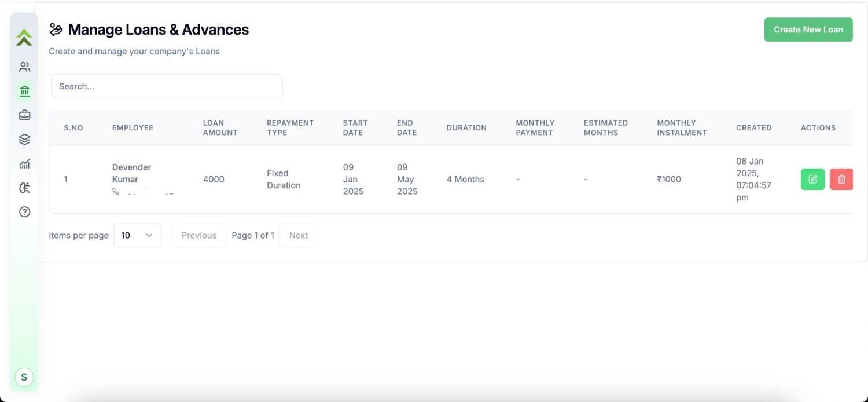The height and width of the screenshot is (402, 868).
Task: Delete the loan using red trash icon
Action: (x=841, y=180)
